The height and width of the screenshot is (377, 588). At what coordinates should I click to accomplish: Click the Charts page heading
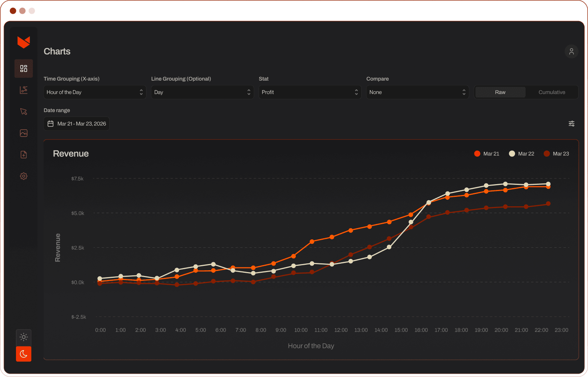(x=57, y=51)
